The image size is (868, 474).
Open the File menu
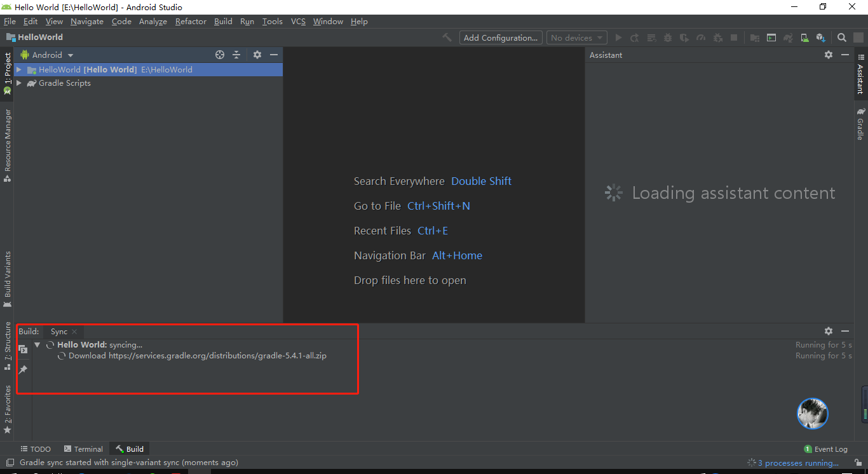10,21
